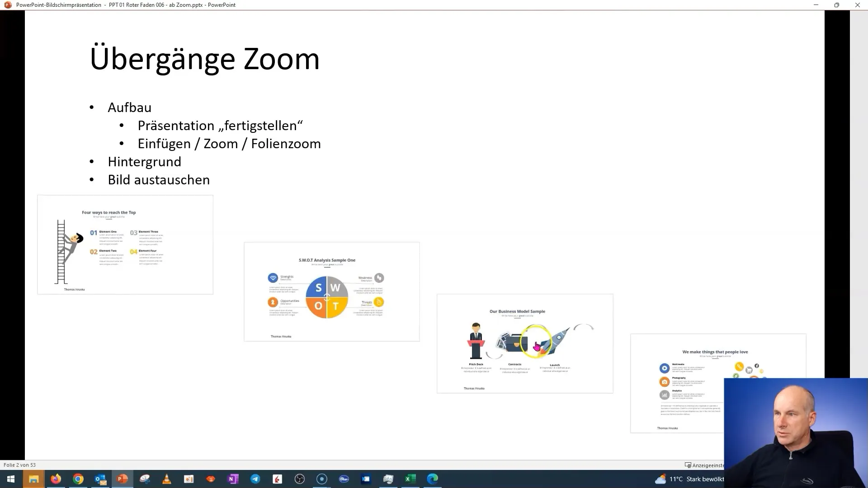This screenshot has height=488, width=868.
Task: Zoom into the 'Our Business Model Sample' slide
Action: (x=525, y=343)
